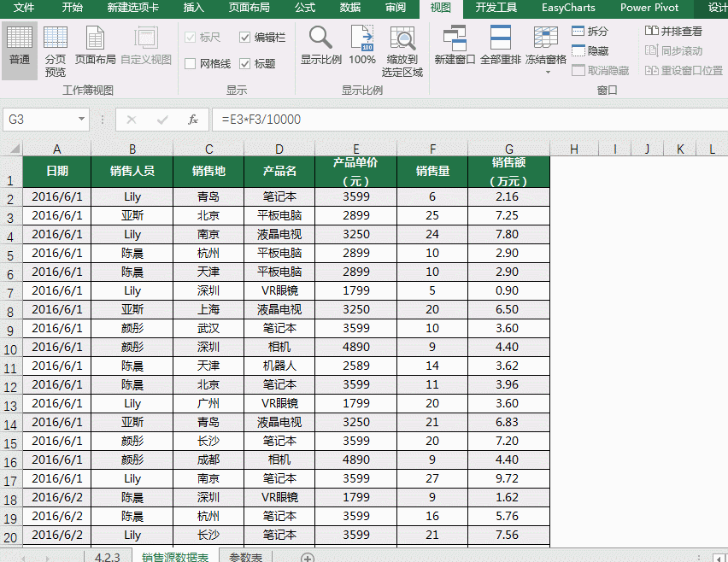Switch to the 参数表 sheet tab
728x562 pixels.
pyautogui.click(x=247, y=557)
